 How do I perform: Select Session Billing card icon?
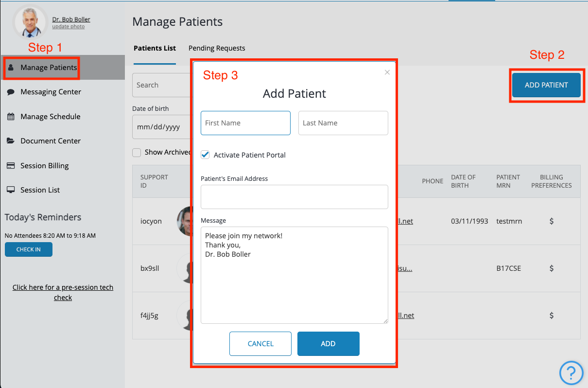pos(11,166)
